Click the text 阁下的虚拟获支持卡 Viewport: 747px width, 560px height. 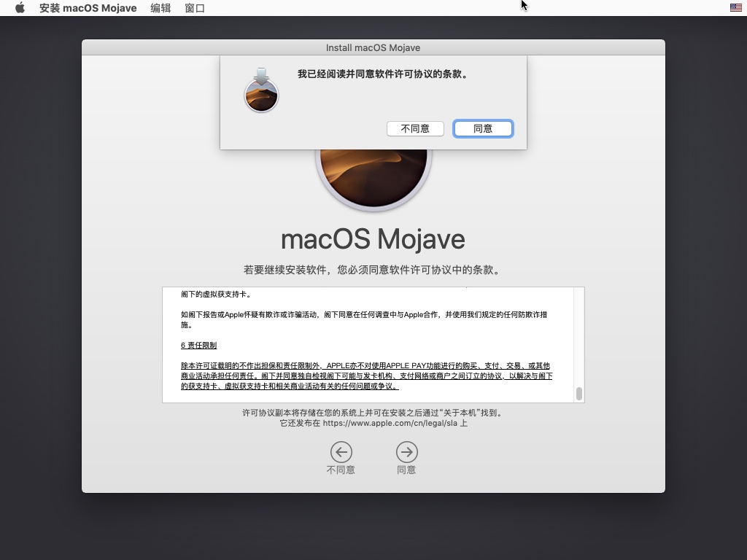click(216, 295)
